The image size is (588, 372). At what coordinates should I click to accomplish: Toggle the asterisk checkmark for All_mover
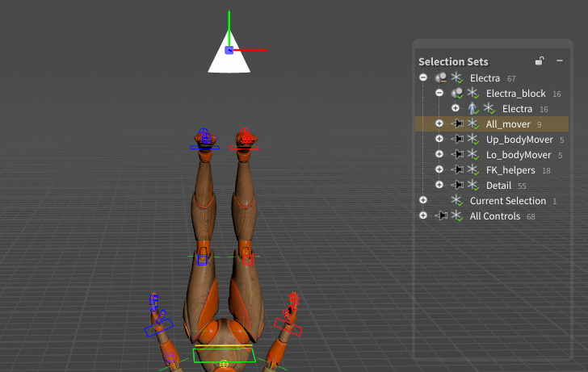[x=472, y=123]
